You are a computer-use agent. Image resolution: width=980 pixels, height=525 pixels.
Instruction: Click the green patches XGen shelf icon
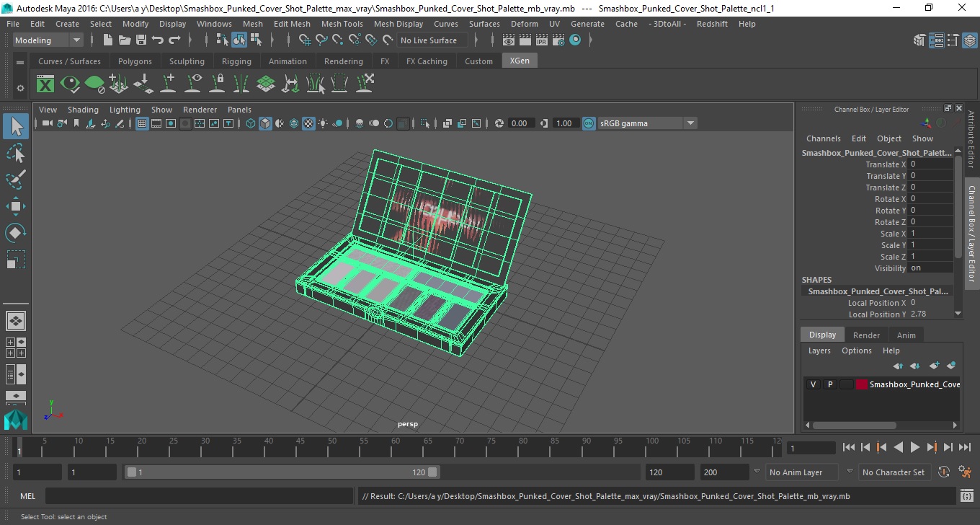266,84
